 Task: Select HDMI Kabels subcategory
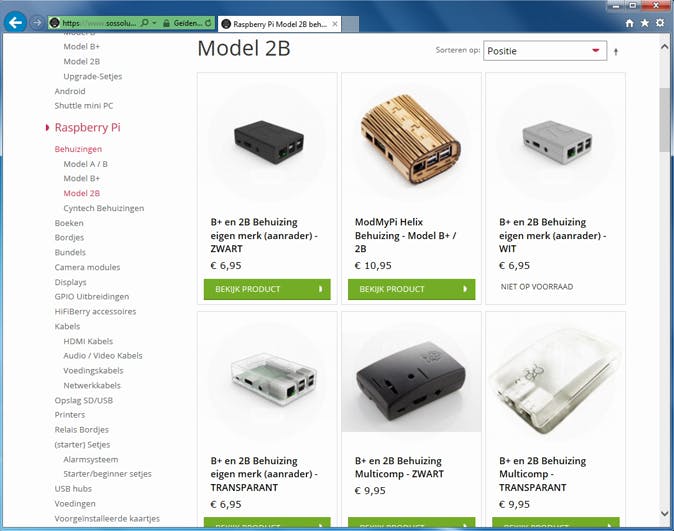88,341
